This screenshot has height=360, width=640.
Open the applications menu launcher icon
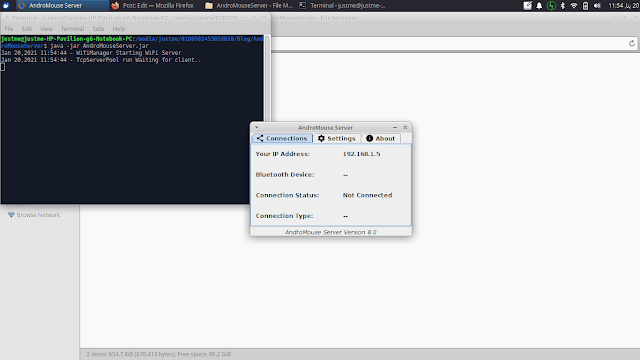click(6, 5)
